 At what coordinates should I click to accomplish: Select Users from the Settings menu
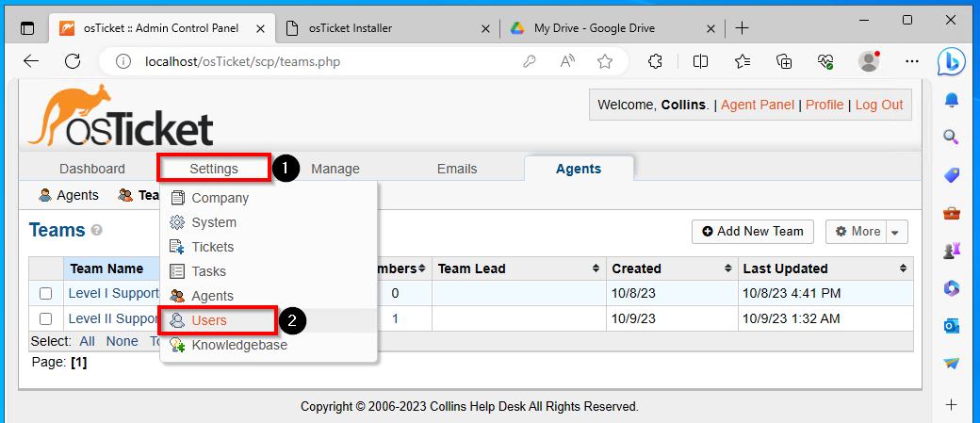pyautogui.click(x=209, y=320)
